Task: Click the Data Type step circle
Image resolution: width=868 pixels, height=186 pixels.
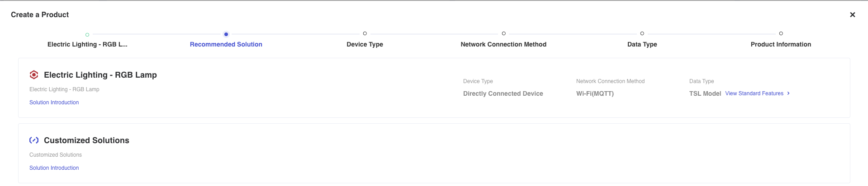Action: click(x=642, y=33)
